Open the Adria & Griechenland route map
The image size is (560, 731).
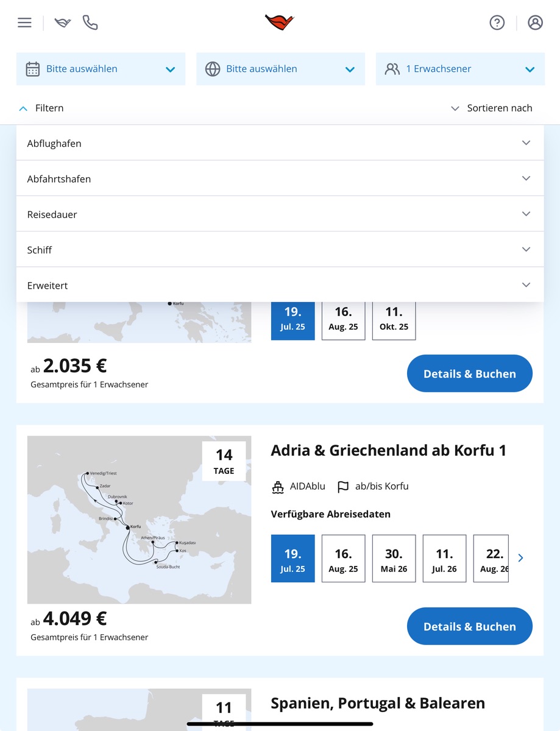pyautogui.click(x=139, y=520)
